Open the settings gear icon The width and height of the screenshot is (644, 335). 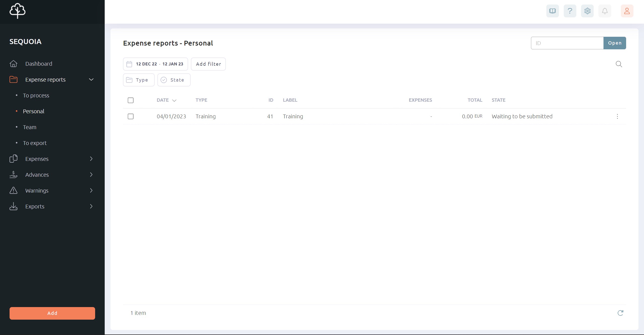(587, 11)
